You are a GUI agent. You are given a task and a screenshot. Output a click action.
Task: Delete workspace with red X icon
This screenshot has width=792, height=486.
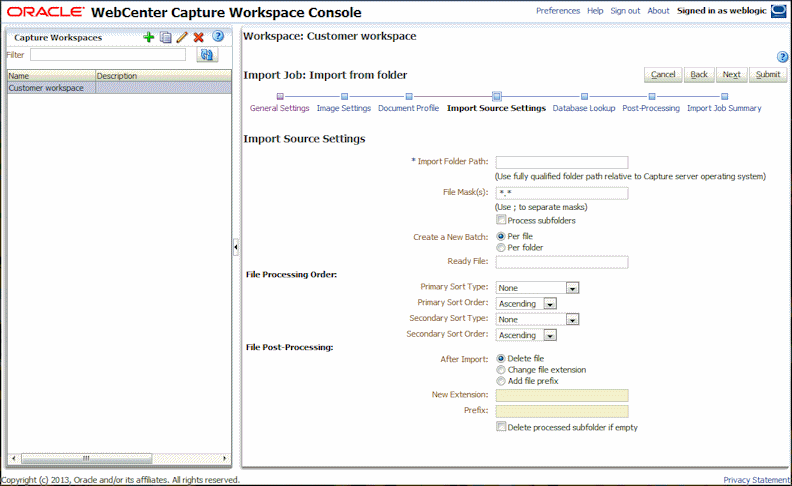coord(199,37)
